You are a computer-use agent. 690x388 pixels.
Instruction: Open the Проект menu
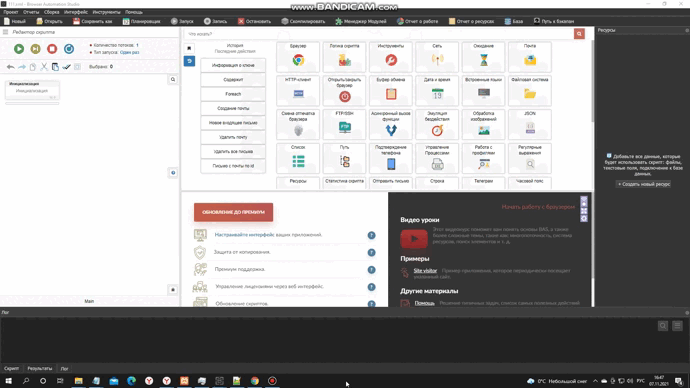click(x=11, y=12)
